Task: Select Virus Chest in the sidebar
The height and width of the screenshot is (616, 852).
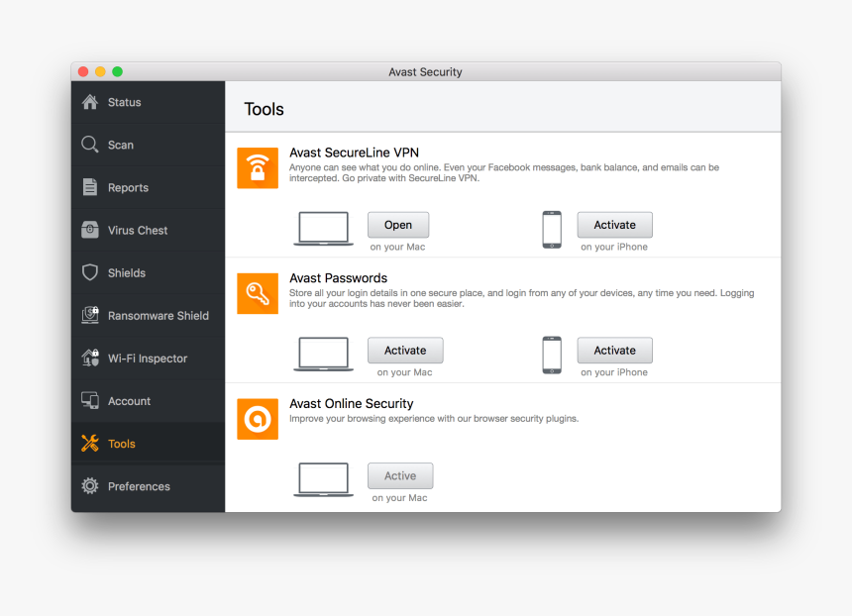Action: 148,230
